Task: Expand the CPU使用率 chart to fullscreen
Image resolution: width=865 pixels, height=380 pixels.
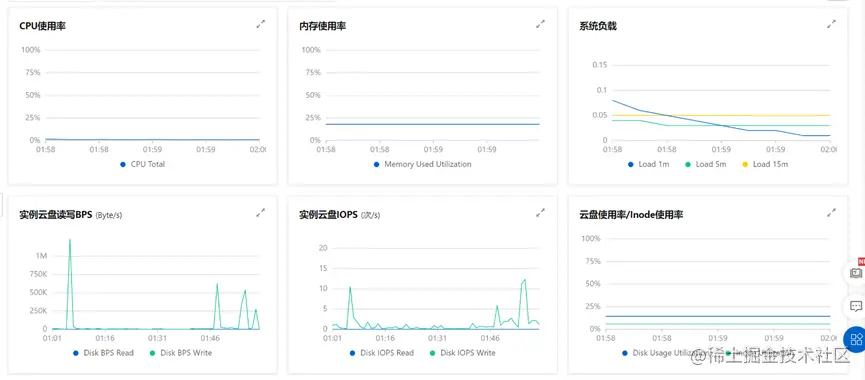Action: 260,24
